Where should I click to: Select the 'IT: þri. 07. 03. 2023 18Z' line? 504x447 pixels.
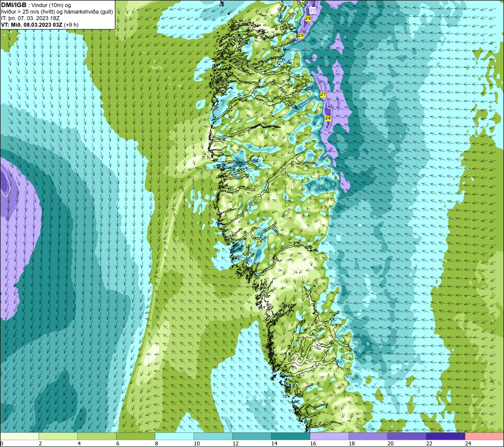pyautogui.click(x=30, y=18)
